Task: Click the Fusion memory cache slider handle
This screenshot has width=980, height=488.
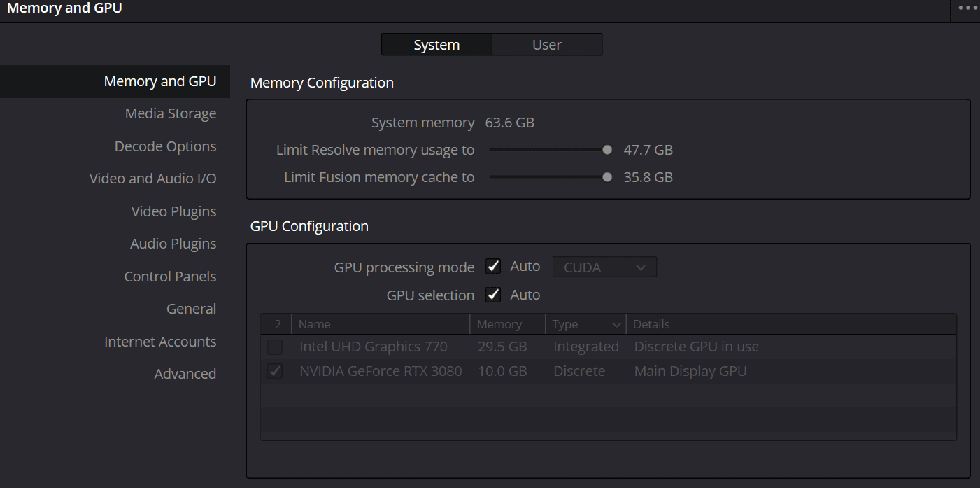Action: point(607,177)
